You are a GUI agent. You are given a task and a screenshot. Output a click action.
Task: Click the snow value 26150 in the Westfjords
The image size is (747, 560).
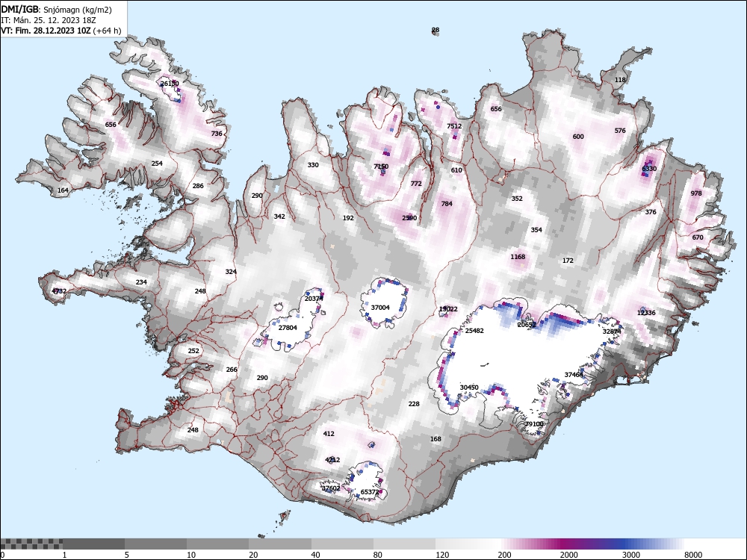pyautogui.click(x=170, y=84)
